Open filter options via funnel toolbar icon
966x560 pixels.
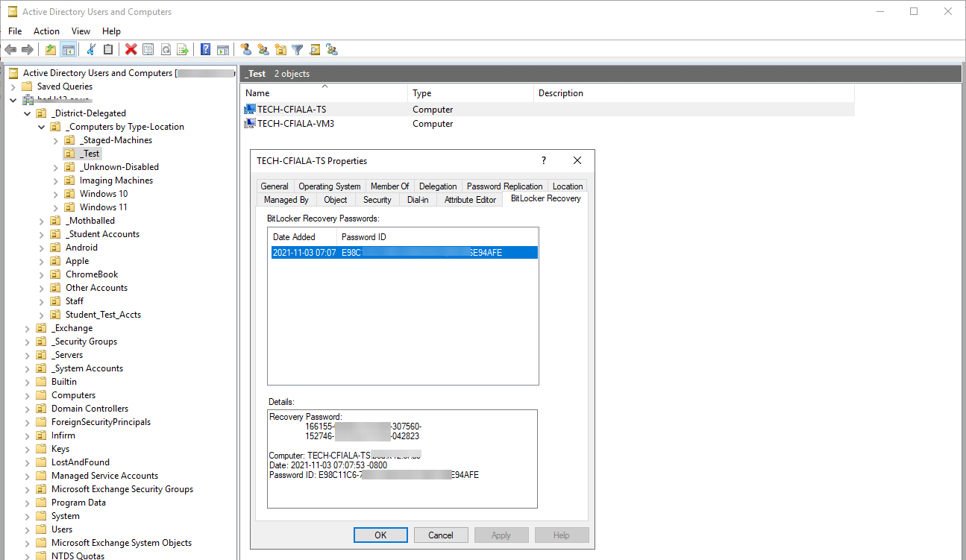(x=297, y=49)
